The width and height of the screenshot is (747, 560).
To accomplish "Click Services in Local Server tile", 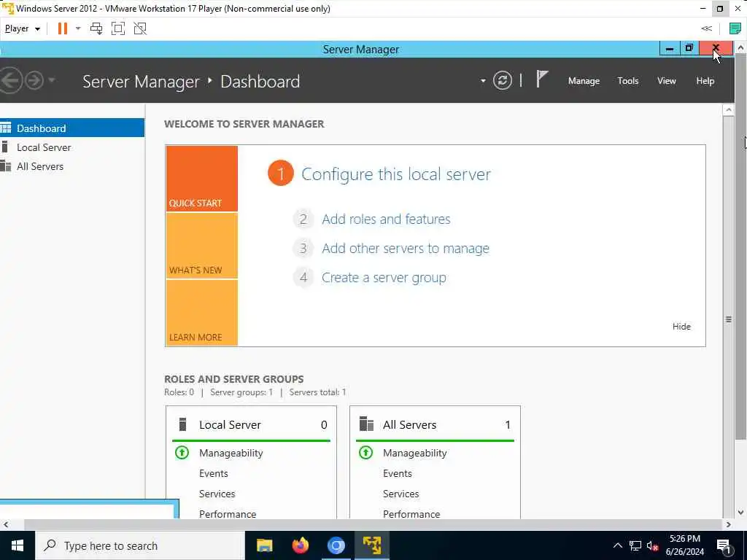I will point(217,494).
